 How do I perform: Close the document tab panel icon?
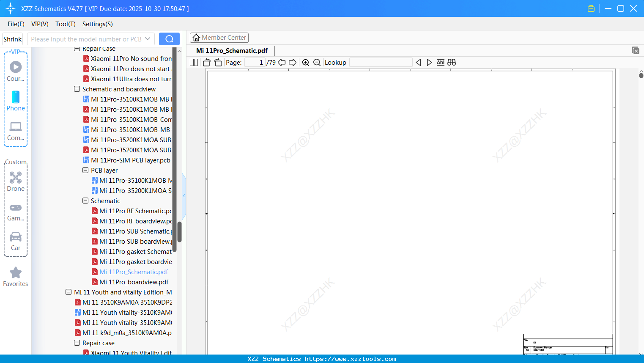(636, 50)
